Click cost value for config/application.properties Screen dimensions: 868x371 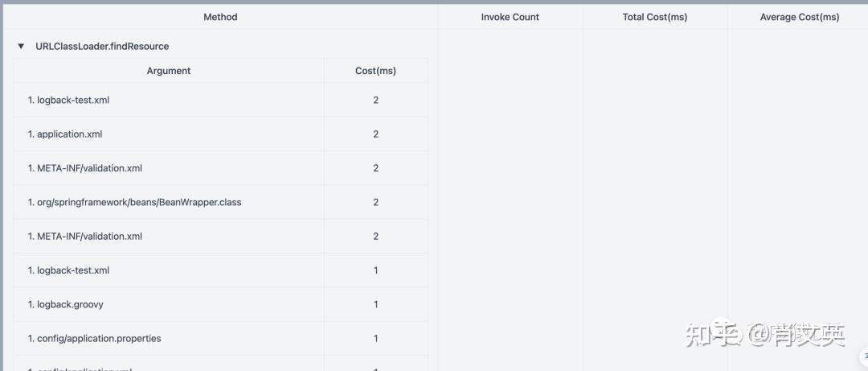coord(375,338)
